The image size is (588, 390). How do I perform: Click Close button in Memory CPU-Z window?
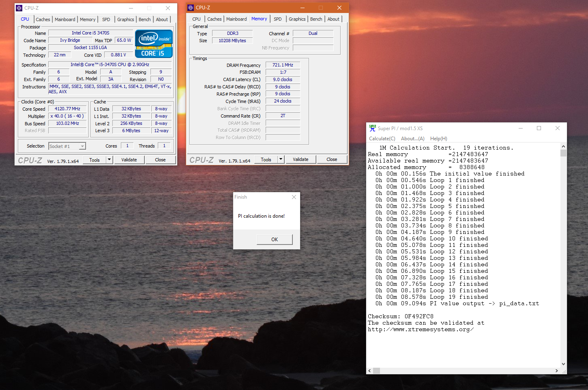(x=332, y=159)
